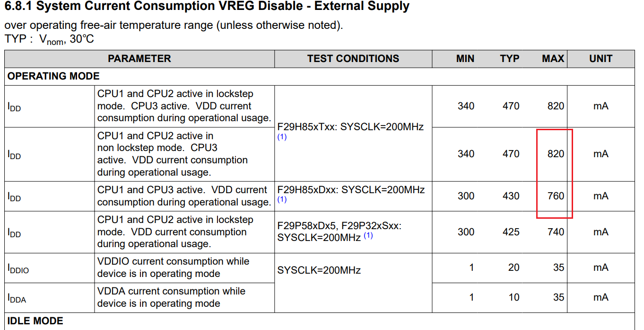Select the TEST CONDITIONS column header
Viewport: 644px width, 330px height.
[353, 59]
